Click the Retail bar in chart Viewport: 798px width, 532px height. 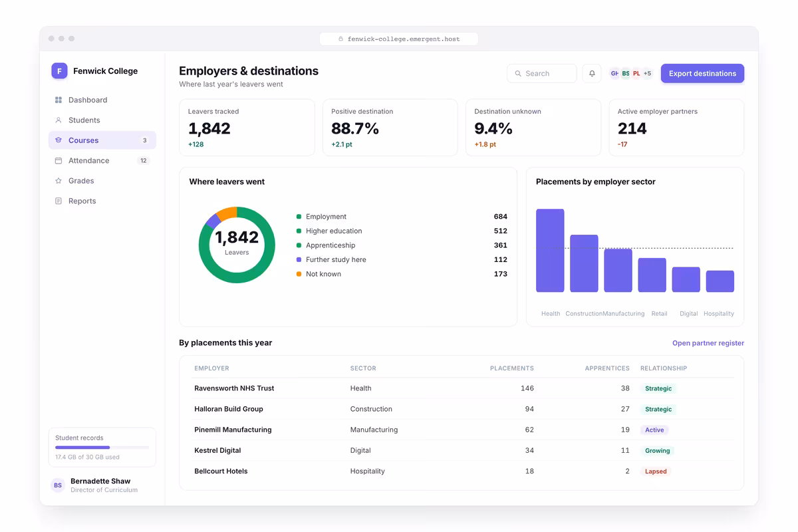652,275
